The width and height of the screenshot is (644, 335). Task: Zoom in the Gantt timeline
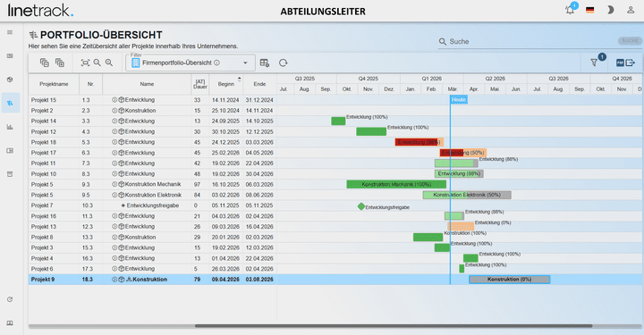[x=109, y=63]
